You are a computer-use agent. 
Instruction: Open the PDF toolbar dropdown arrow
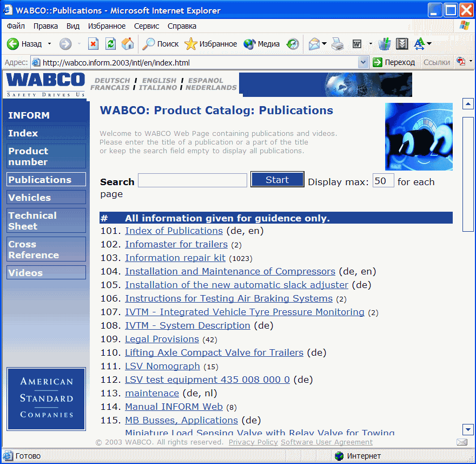tap(471, 61)
